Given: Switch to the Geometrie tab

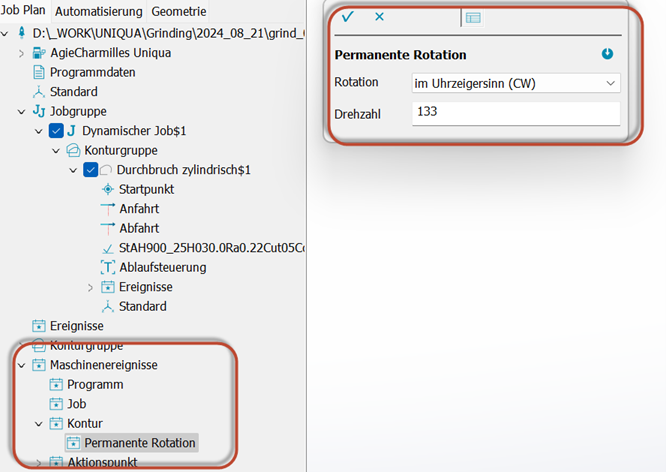Looking at the screenshot, I should click(x=179, y=11).
